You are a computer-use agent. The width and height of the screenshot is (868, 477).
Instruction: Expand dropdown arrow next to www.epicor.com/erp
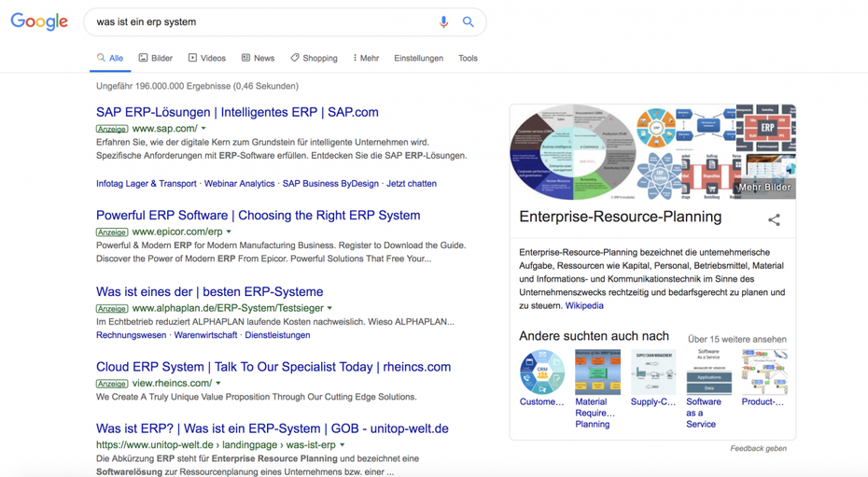click(229, 231)
